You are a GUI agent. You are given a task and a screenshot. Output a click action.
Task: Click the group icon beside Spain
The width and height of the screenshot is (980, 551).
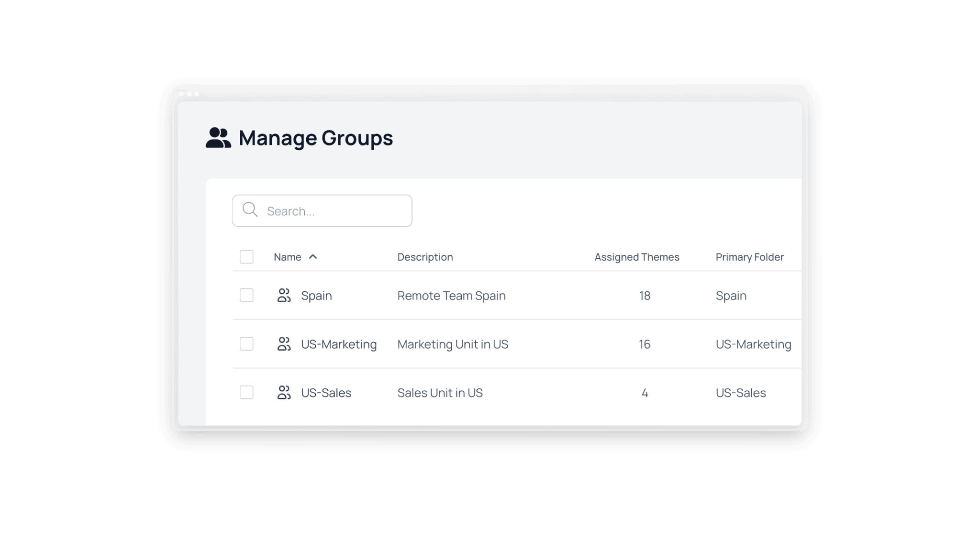coord(284,296)
